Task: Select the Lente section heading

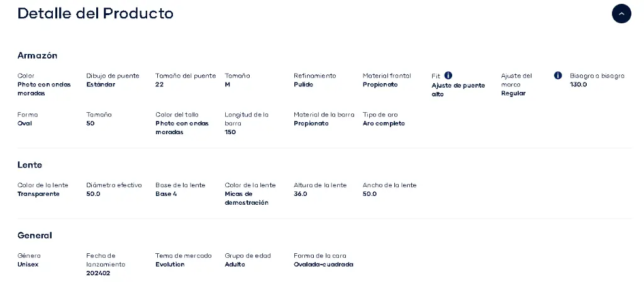Action: (x=30, y=164)
